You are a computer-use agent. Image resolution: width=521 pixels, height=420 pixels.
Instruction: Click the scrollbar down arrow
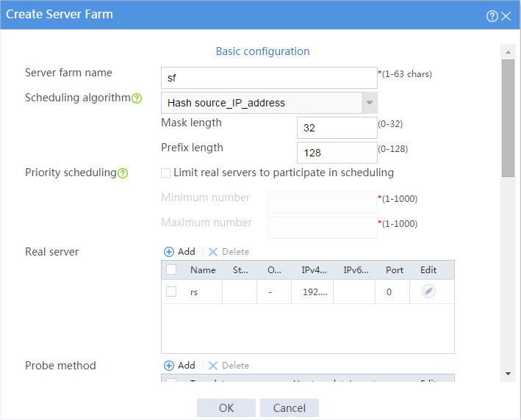pyautogui.click(x=508, y=374)
